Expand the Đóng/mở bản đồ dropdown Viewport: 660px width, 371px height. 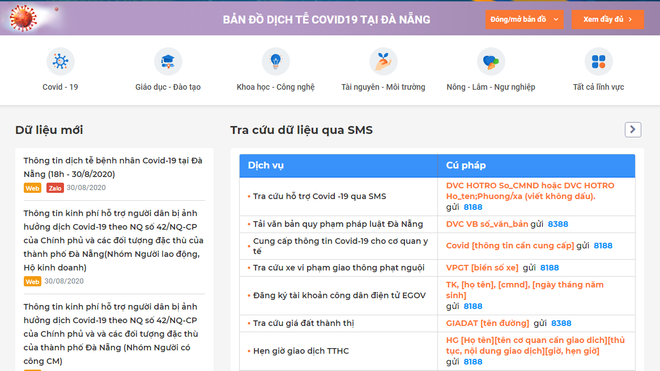click(524, 19)
